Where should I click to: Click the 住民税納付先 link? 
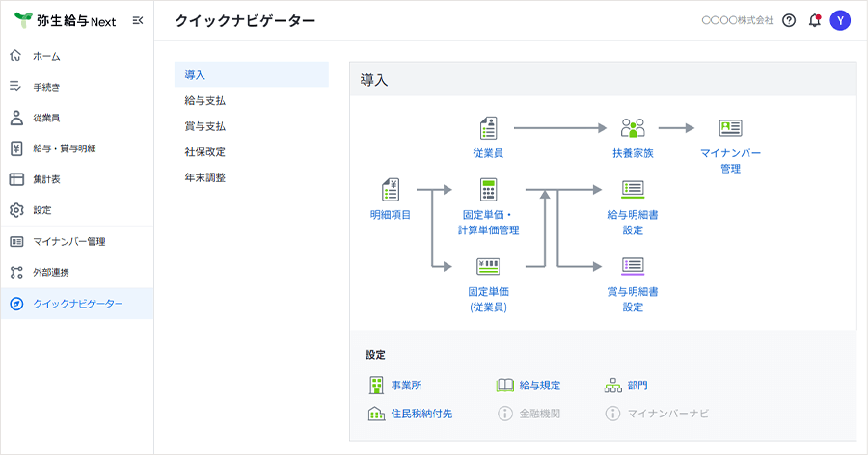420,414
